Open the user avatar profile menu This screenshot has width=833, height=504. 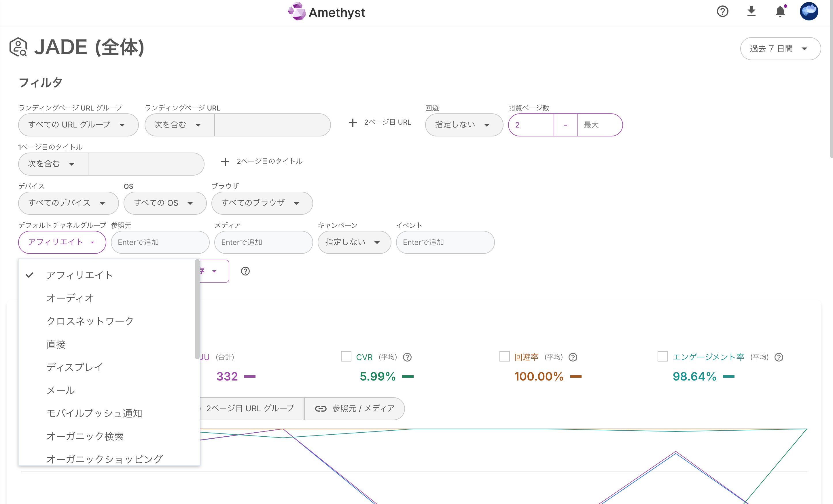pos(809,12)
